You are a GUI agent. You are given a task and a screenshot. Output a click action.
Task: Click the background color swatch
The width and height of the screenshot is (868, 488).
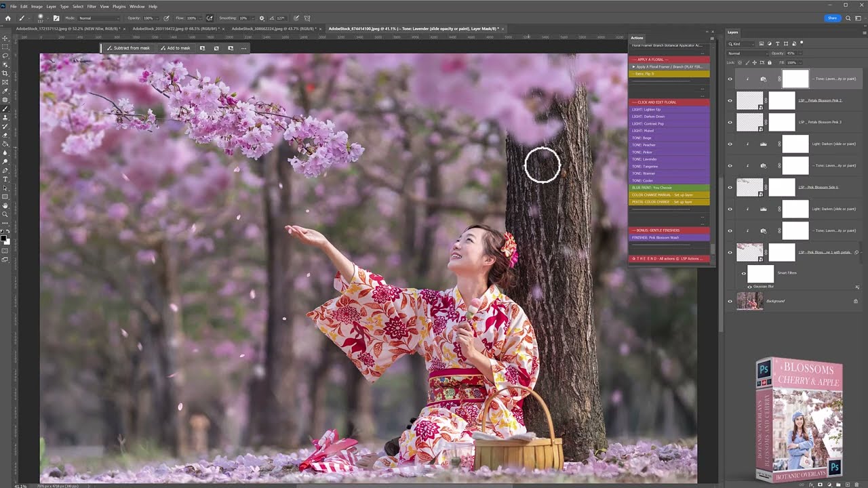tap(7, 241)
